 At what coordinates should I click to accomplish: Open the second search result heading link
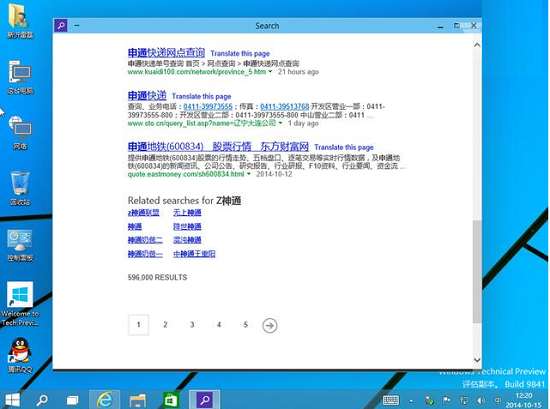pos(147,95)
